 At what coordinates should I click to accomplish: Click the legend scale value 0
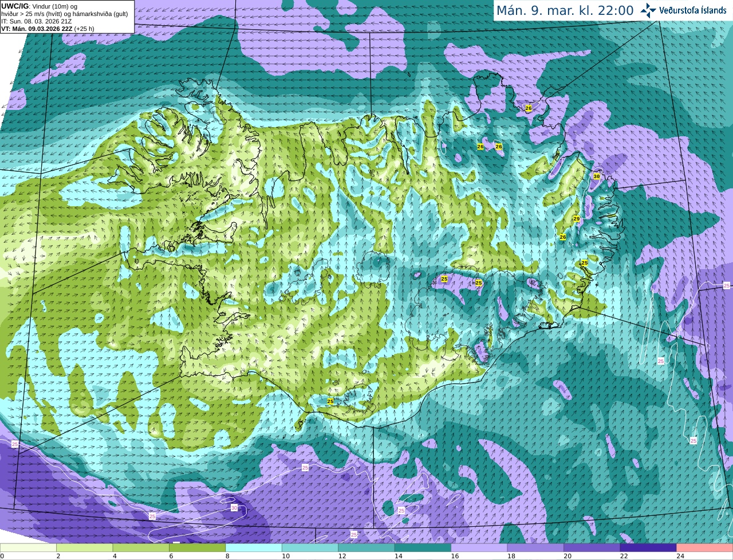pos(2,556)
